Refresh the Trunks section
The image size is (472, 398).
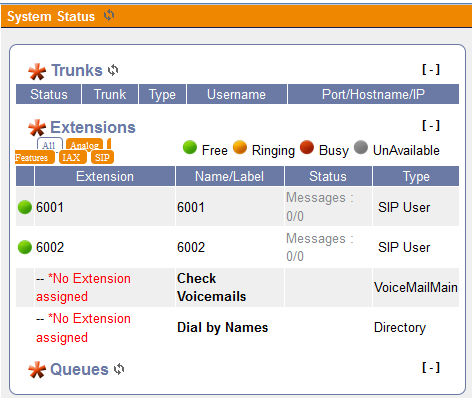click(x=113, y=70)
